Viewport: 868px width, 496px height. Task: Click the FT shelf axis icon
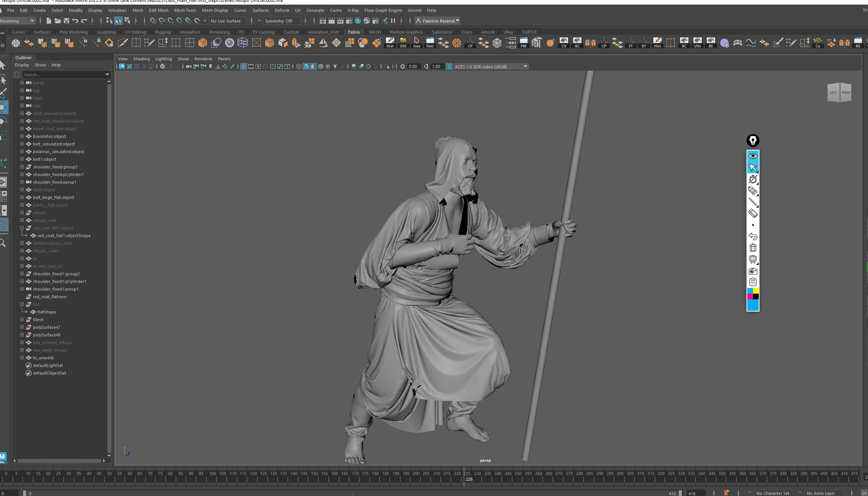click(630, 42)
